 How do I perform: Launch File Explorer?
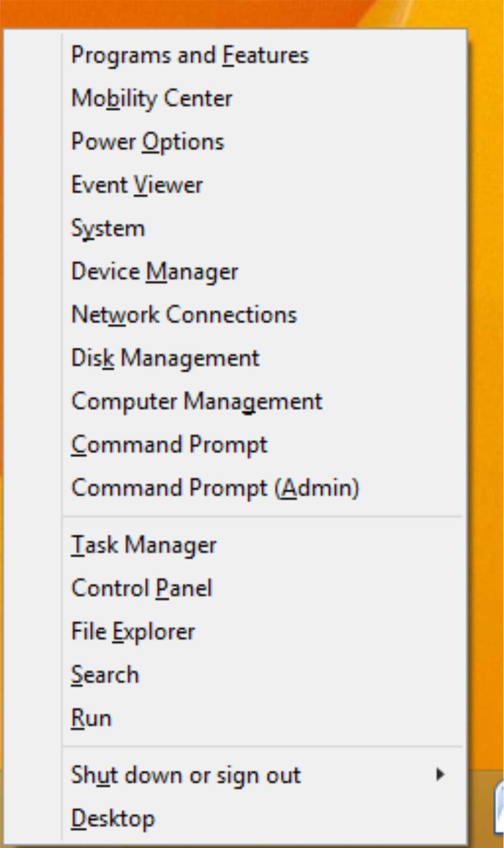point(133,632)
